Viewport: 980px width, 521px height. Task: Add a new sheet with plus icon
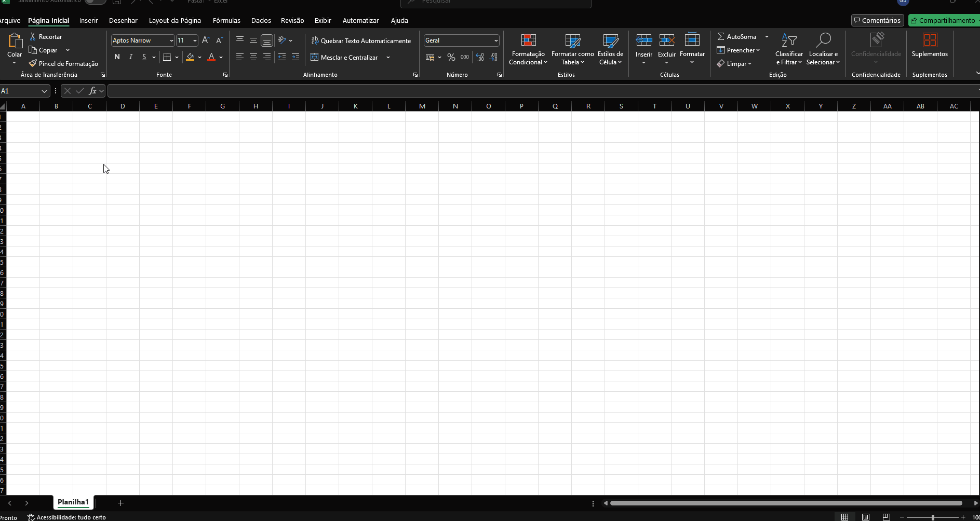tap(120, 503)
